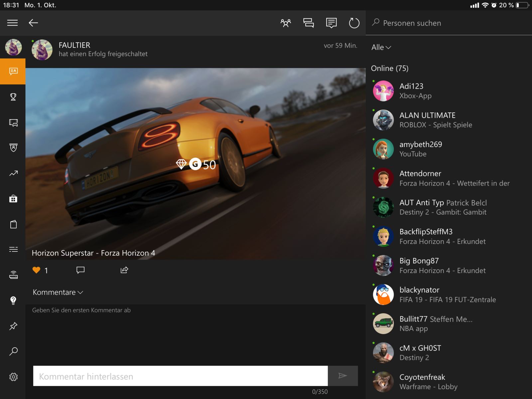Focus the Personen suchen search field

(x=449, y=23)
